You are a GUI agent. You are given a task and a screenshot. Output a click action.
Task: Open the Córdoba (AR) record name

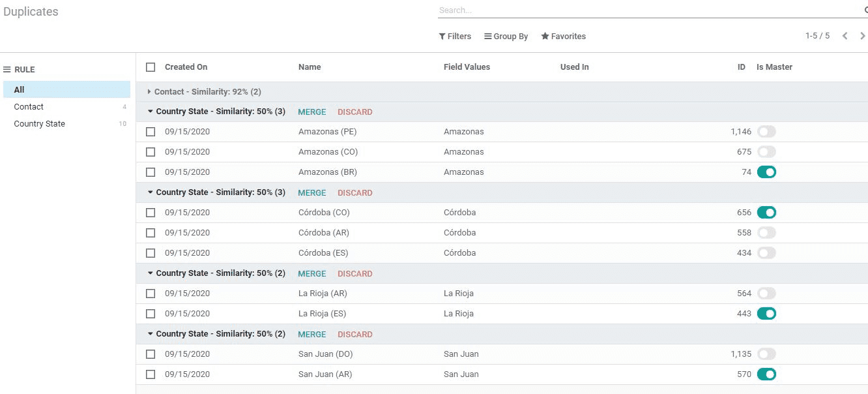(324, 233)
